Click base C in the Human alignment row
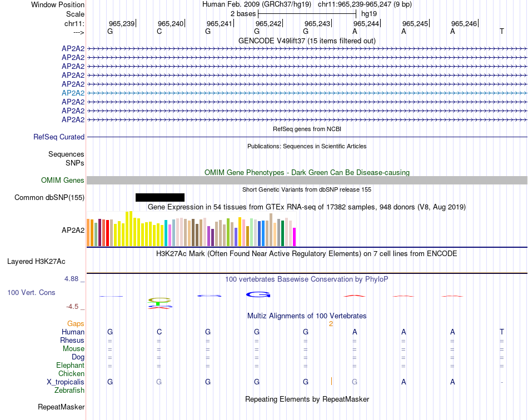 click(x=160, y=332)
